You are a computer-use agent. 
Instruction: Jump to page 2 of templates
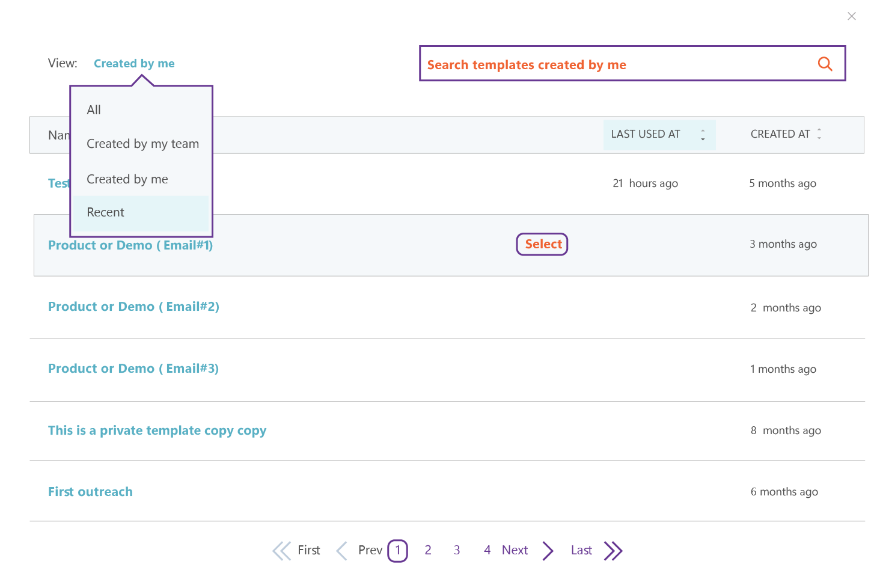point(428,550)
